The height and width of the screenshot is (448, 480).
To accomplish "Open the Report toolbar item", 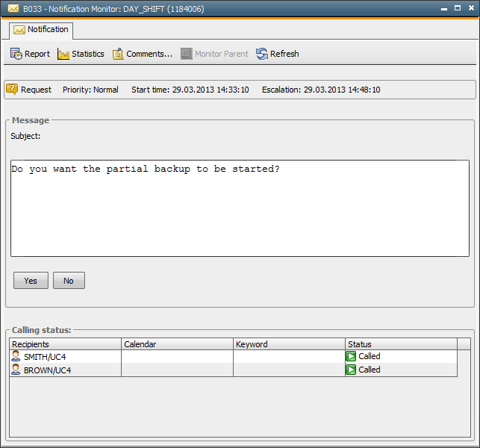I will [x=30, y=54].
